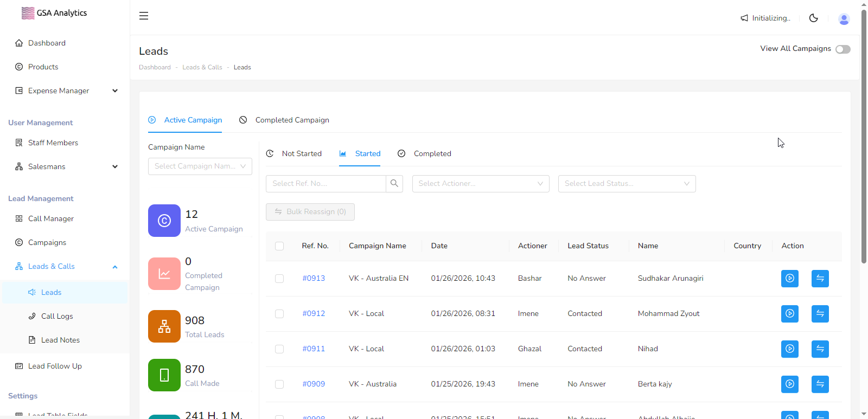Check the checkbox for lead #0912

click(x=279, y=314)
